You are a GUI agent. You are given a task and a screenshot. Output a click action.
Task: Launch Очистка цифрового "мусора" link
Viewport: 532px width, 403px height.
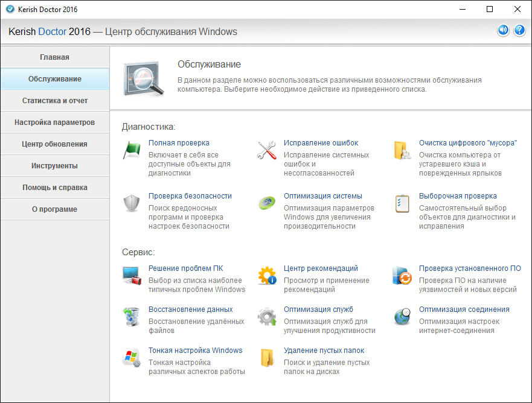point(468,143)
